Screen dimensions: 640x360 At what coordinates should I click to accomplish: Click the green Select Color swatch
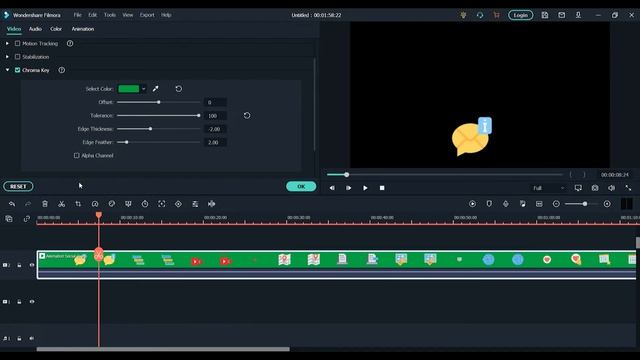[129, 89]
